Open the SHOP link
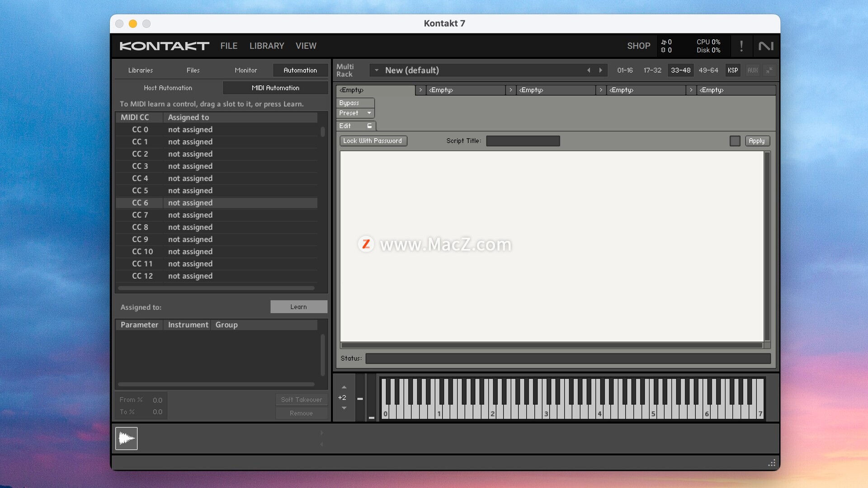The width and height of the screenshot is (868, 488). click(638, 46)
